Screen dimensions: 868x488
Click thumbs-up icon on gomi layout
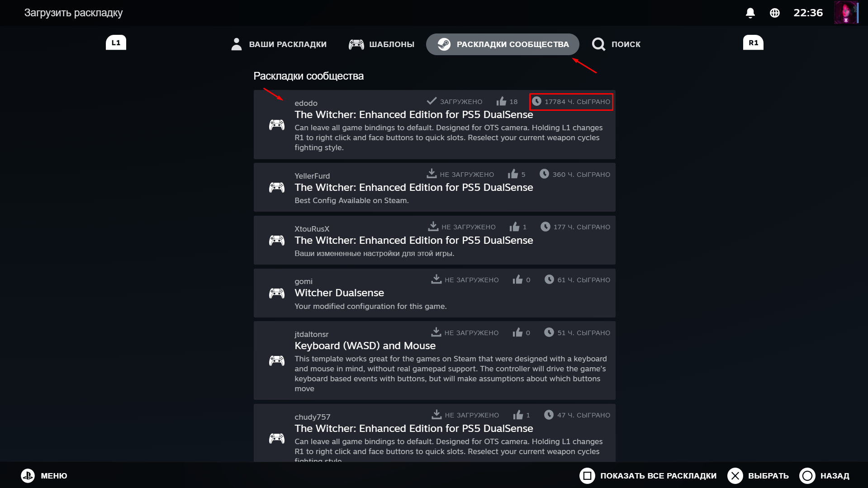pos(517,279)
